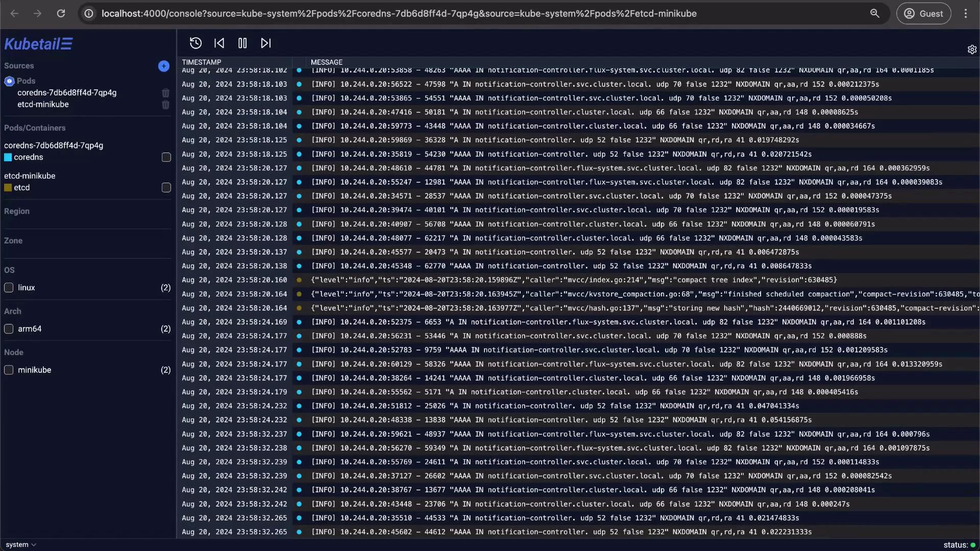Go back in browser history
Screen dimensions: 980x551
click(14, 14)
